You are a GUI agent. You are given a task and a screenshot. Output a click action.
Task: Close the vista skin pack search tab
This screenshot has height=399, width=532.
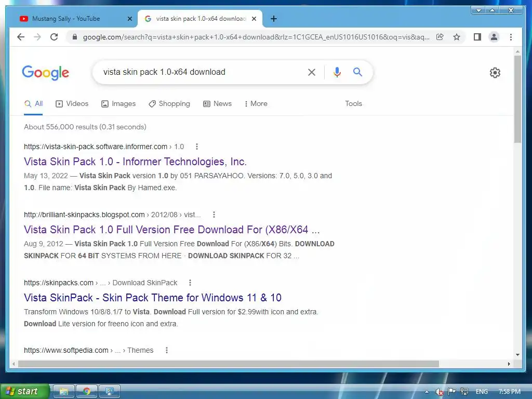pyautogui.click(x=254, y=19)
